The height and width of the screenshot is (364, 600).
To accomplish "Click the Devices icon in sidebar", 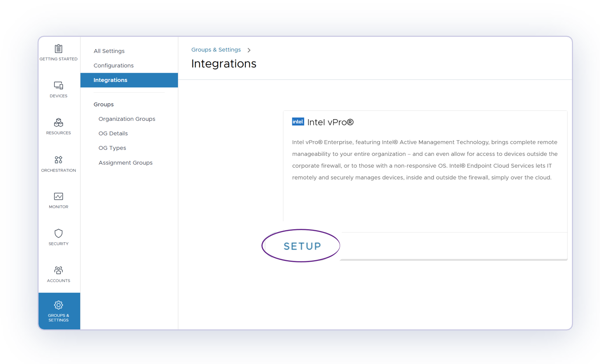I will [x=58, y=85].
